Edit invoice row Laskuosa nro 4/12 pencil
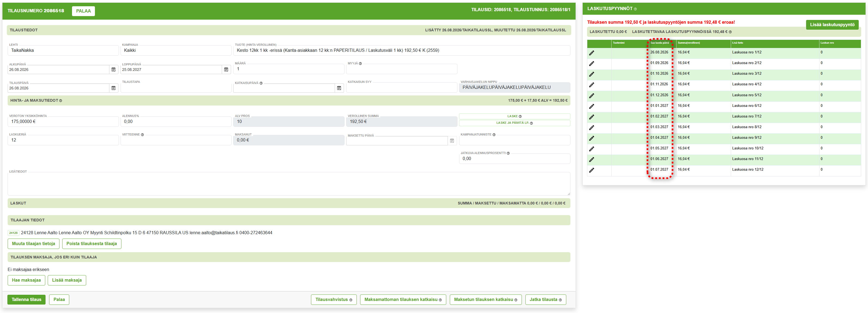 tap(591, 85)
